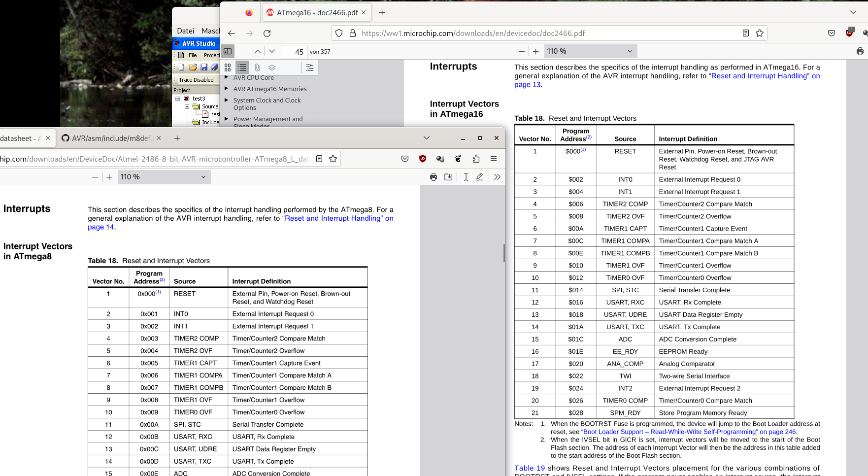868x476 pixels.
Task: Click the site security padlock icon
Action: [353, 33]
